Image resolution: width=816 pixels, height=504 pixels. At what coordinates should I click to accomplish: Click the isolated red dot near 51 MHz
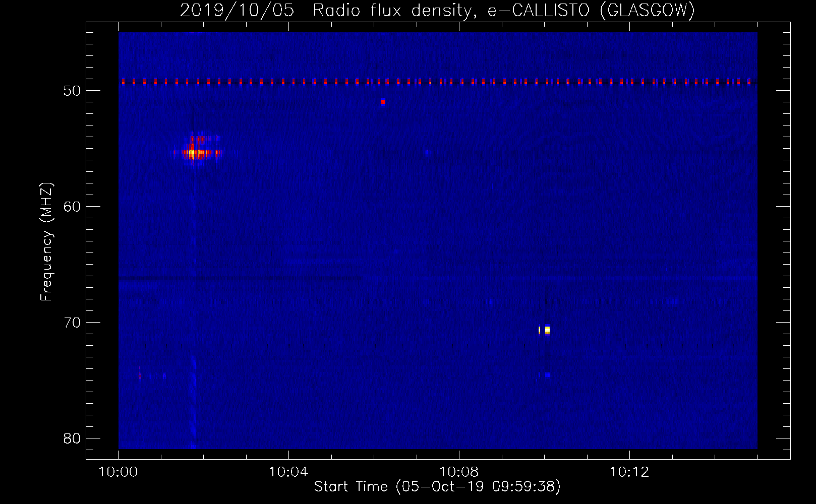pos(383,102)
